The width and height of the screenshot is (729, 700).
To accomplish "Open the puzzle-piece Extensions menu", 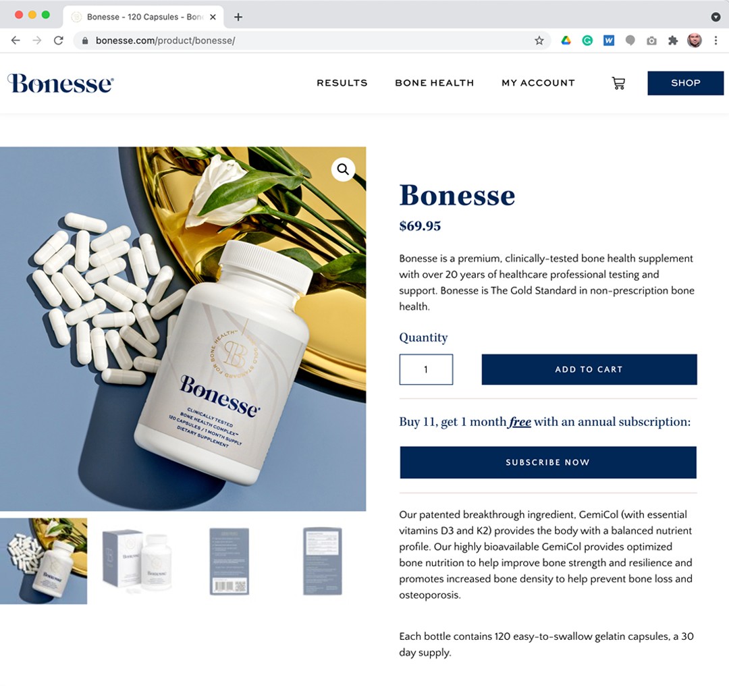I will point(673,41).
